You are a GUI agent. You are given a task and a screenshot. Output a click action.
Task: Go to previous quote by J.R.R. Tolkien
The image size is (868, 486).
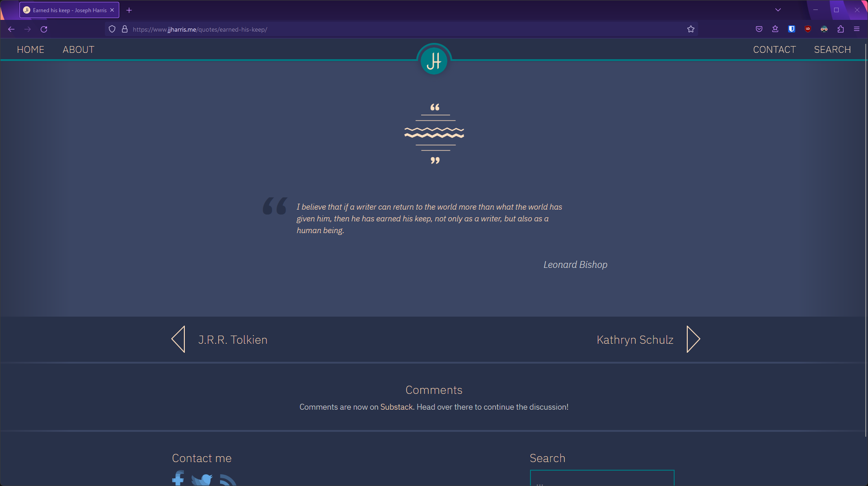click(220, 340)
